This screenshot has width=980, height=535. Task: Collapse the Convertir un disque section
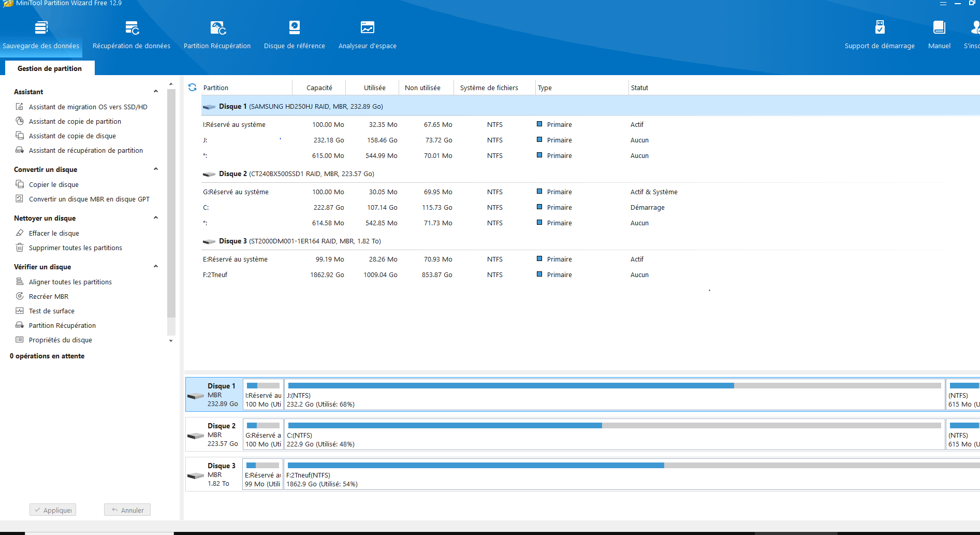pos(156,169)
